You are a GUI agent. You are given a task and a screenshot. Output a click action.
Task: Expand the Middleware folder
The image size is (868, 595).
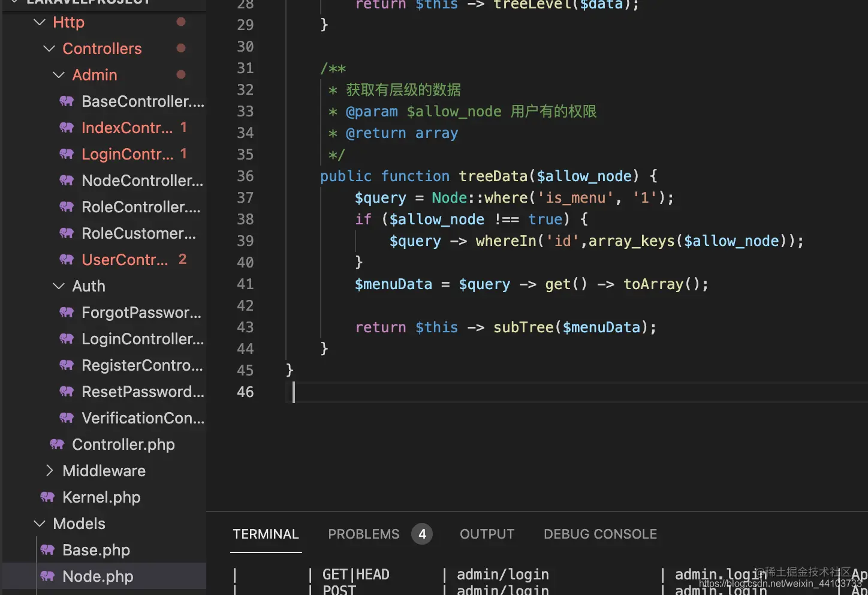click(x=50, y=471)
